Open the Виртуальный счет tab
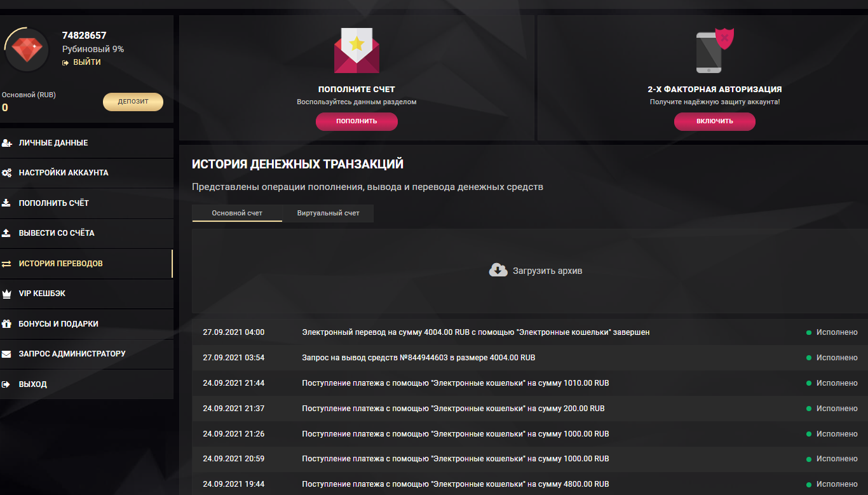Viewport: 868px width, 495px height. pos(328,213)
